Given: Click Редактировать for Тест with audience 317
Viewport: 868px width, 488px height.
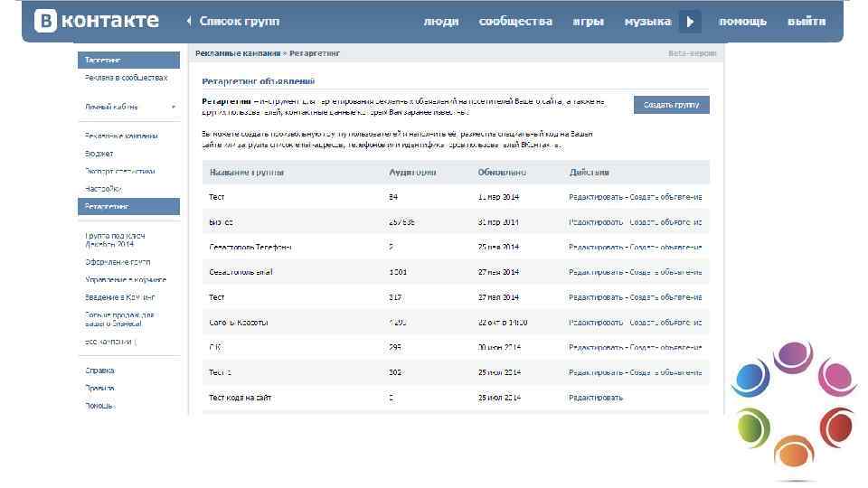Looking at the screenshot, I should pyautogui.click(x=596, y=297).
